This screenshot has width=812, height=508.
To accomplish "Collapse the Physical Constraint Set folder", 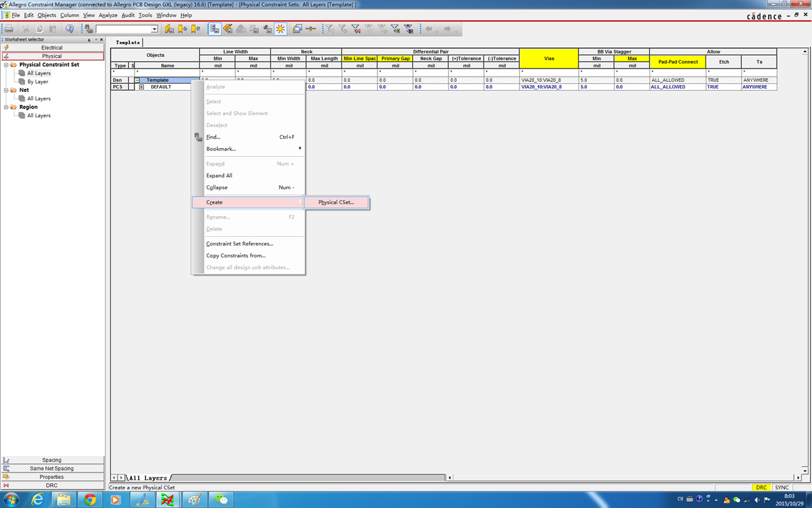I will [6, 65].
